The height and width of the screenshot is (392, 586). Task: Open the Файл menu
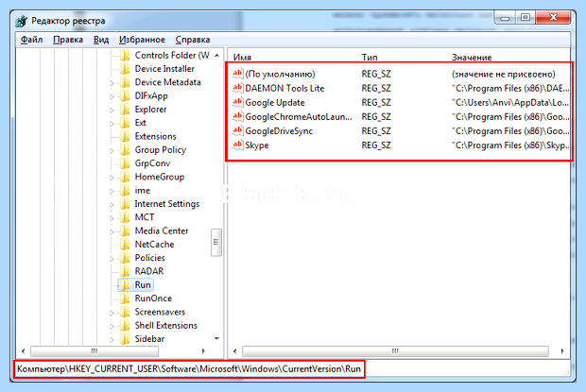tap(31, 40)
